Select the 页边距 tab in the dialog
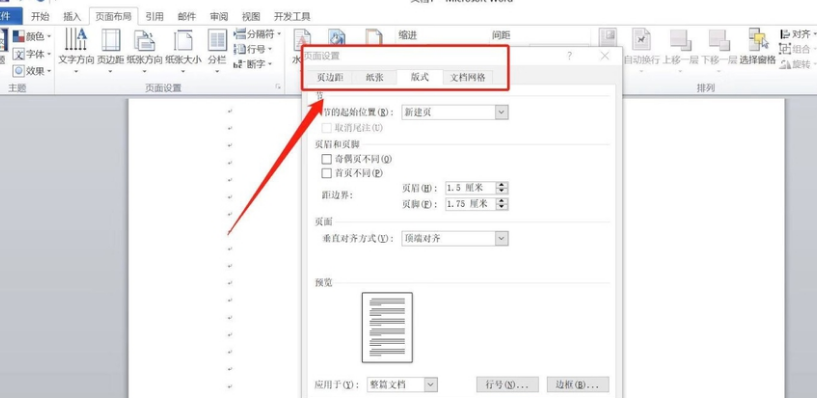This screenshot has width=817, height=398. pos(330,78)
